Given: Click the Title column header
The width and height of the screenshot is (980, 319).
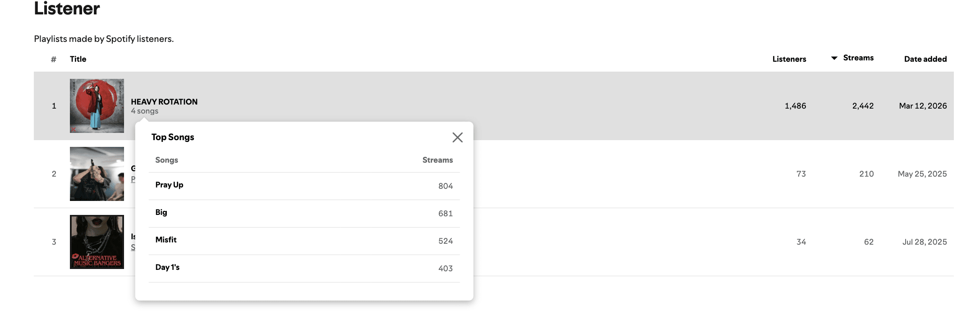Looking at the screenshot, I should pyautogui.click(x=78, y=59).
